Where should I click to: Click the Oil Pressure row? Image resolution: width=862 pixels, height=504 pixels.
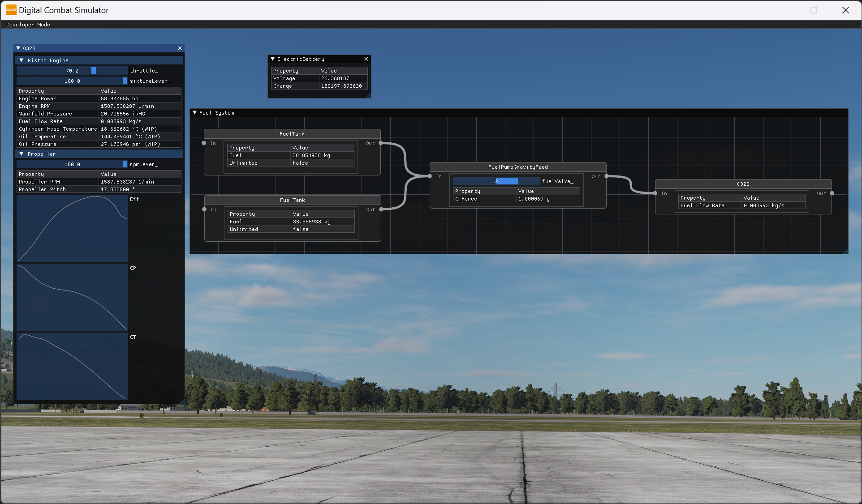(99, 144)
